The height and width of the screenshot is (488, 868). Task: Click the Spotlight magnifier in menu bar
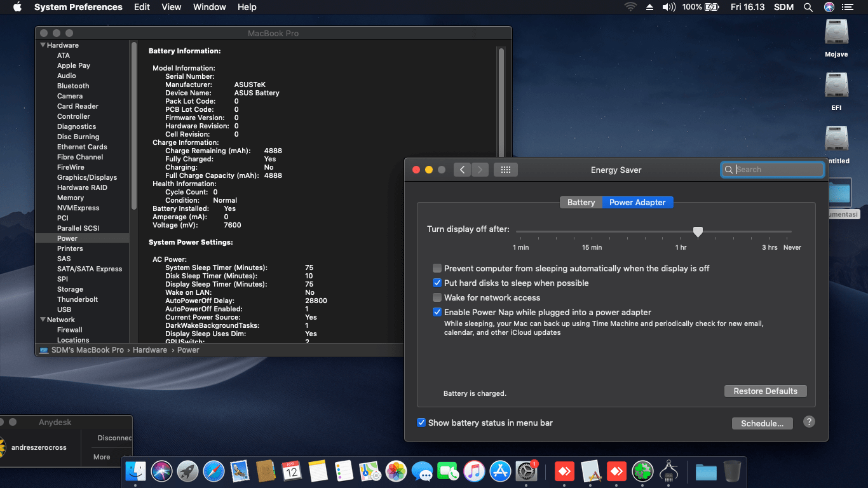click(808, 7)
